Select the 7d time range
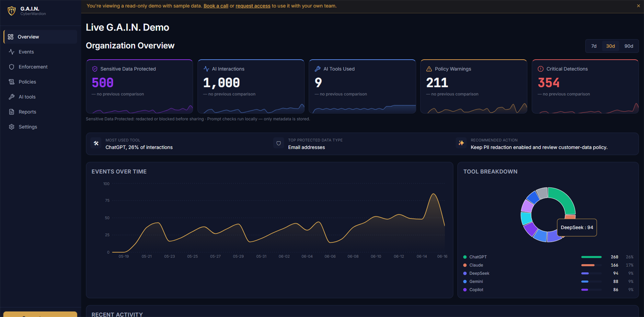 coord(594,46)
